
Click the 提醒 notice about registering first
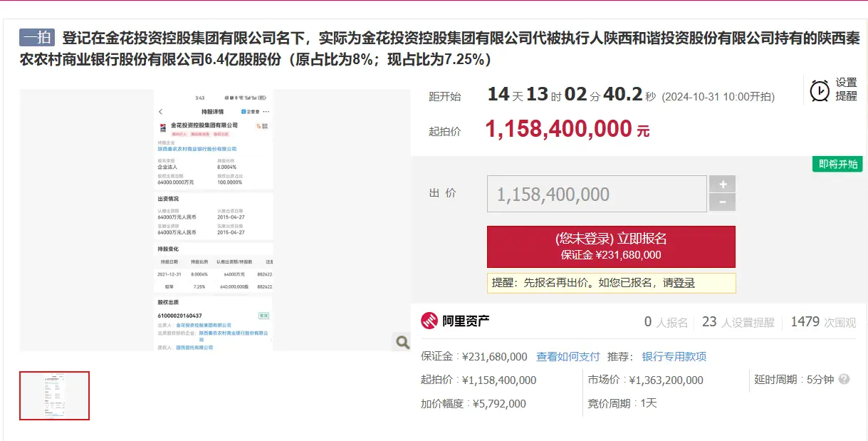tap(611, 283)
